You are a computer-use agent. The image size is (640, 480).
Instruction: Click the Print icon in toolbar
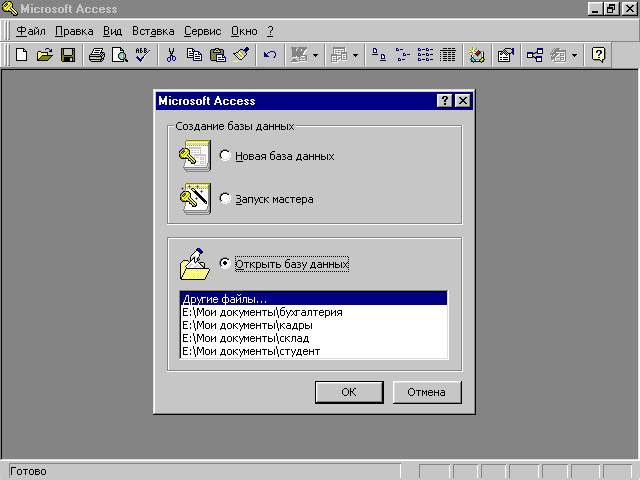tap(96, 55)
